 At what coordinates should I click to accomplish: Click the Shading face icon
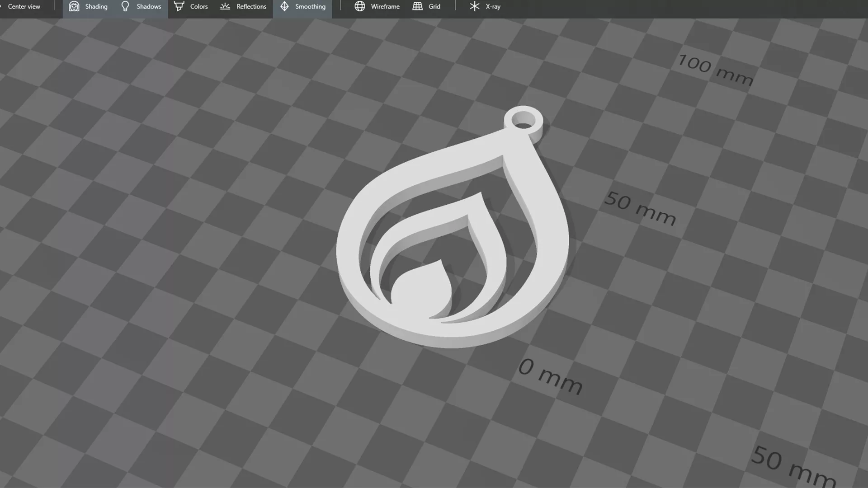pos(74,6)
